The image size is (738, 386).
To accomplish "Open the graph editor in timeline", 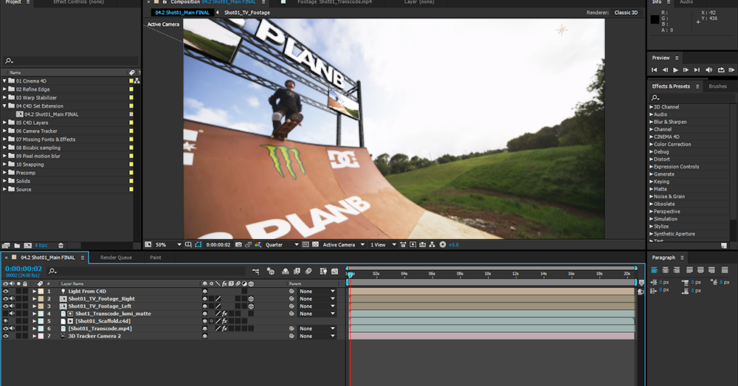I will (x=335, y=272).
